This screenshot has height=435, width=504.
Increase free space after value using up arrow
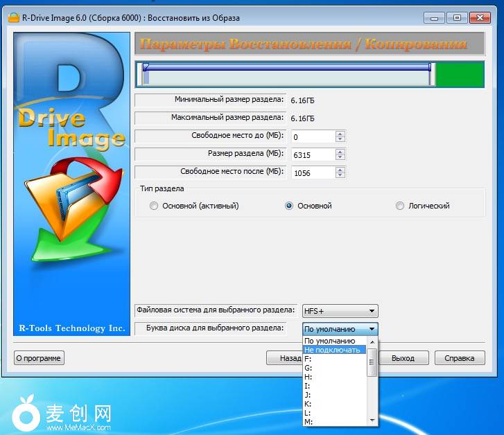tap(340, 170)
